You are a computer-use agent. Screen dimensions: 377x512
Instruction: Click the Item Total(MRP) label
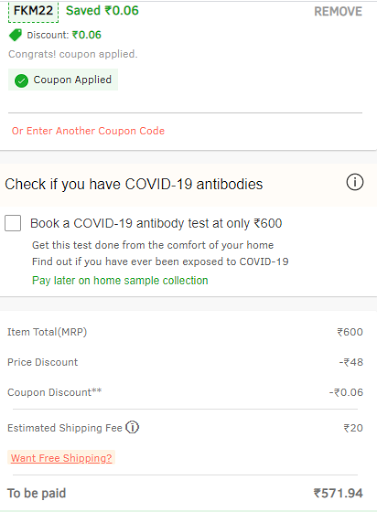[47, 332]
